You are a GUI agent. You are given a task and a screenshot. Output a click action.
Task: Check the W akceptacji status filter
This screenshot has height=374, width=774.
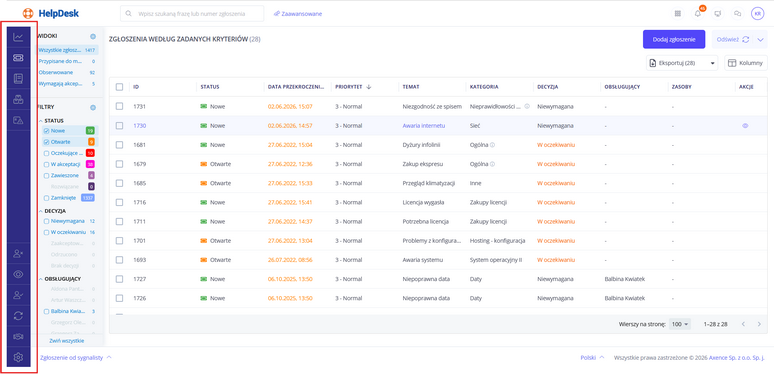46,164
